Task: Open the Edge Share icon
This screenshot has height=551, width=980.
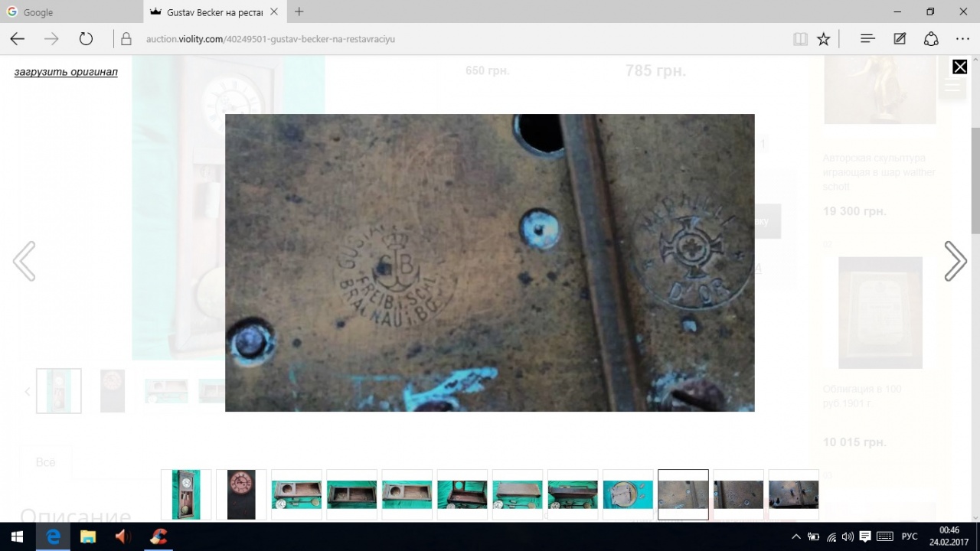Action: pos(931,39)
